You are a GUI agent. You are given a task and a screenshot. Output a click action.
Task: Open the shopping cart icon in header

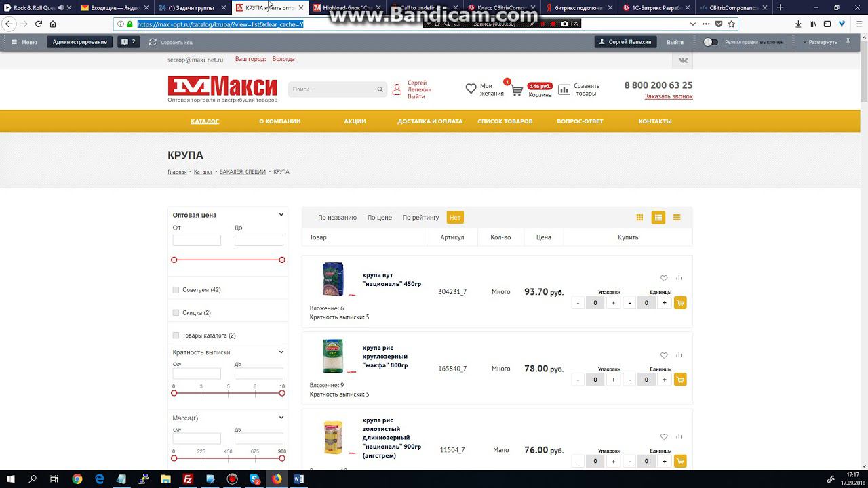[517, 90]
